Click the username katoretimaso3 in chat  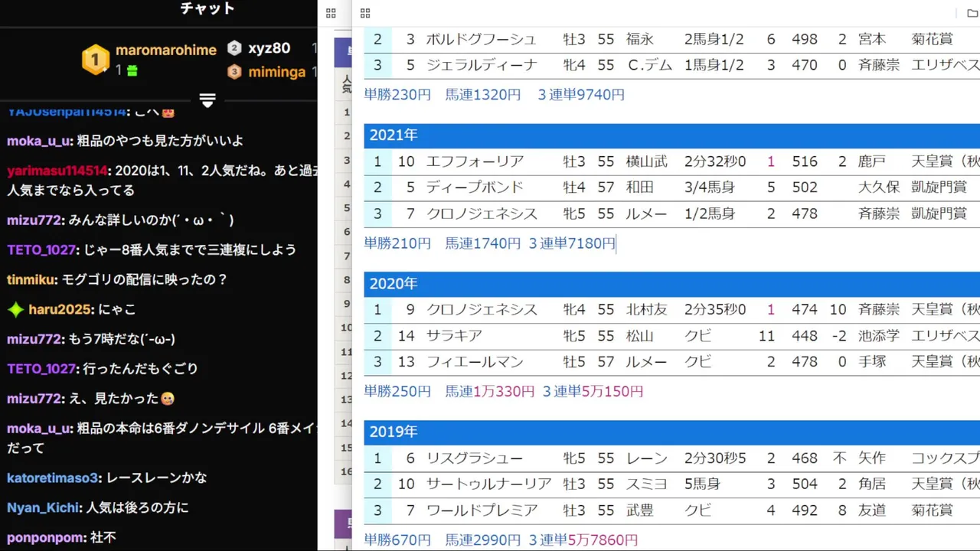53,478
